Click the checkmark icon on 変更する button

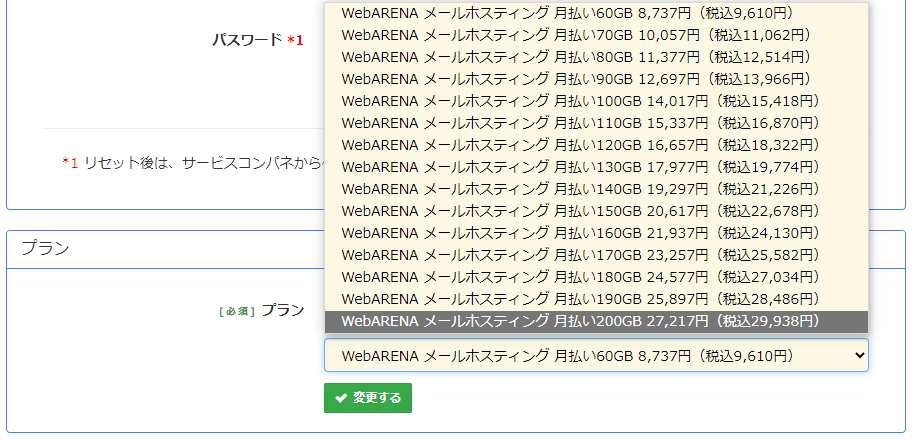click(341, 398)
